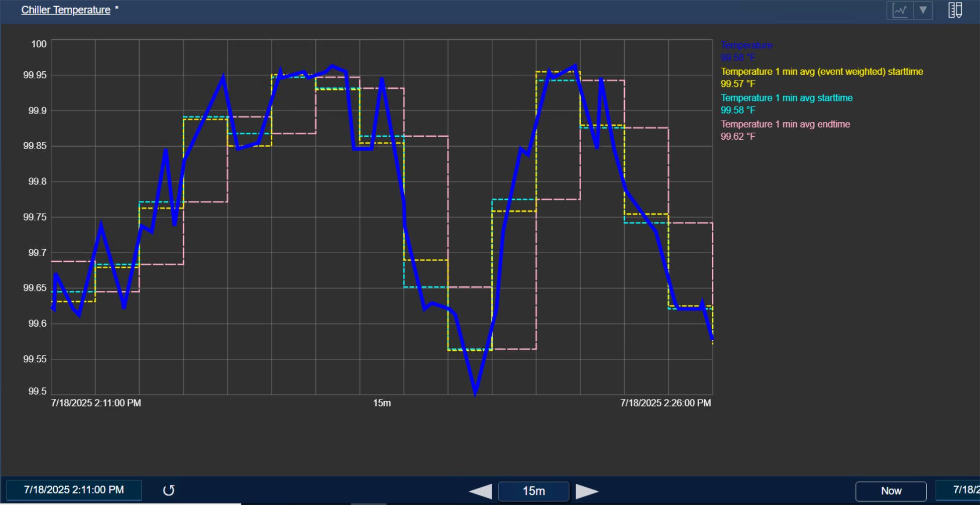980x505 pixels.
Task: Click the 100 value on the y-axis
Action: (x=39, y=44)
